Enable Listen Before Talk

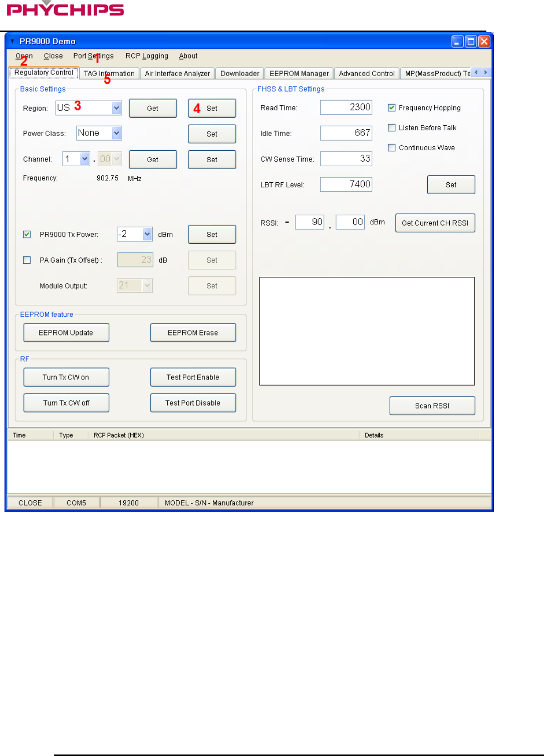[392, 128]
